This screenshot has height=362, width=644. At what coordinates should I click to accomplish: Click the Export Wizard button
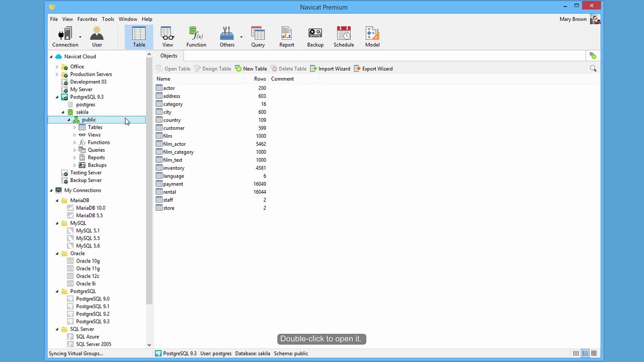click(373, 68)
